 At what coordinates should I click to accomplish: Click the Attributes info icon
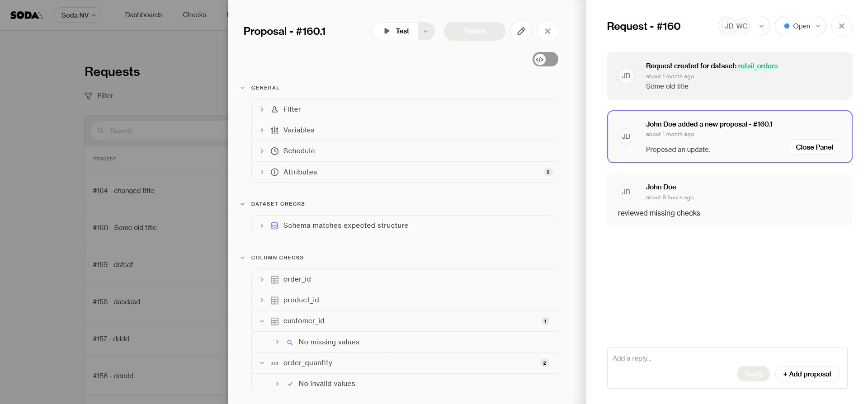click(274, 172)
